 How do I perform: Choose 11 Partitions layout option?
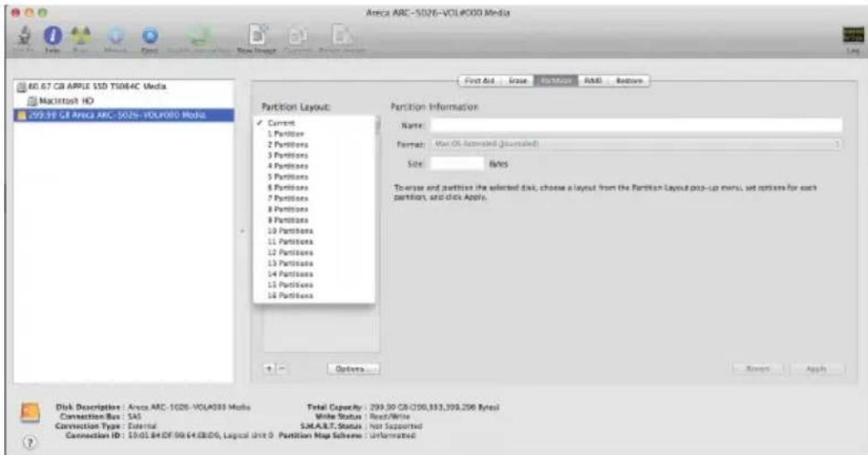(315, 242)
